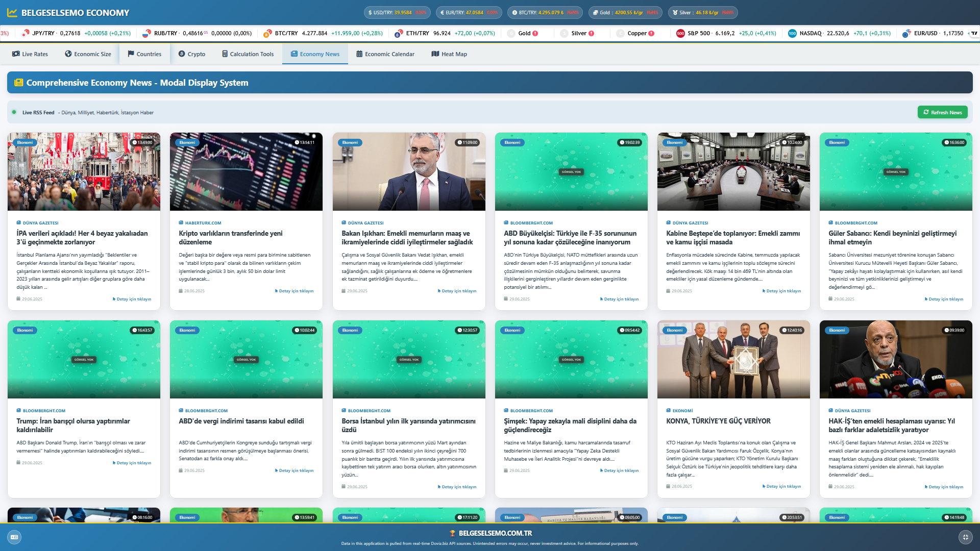Click the Copper warning icon in ticker

651,34
